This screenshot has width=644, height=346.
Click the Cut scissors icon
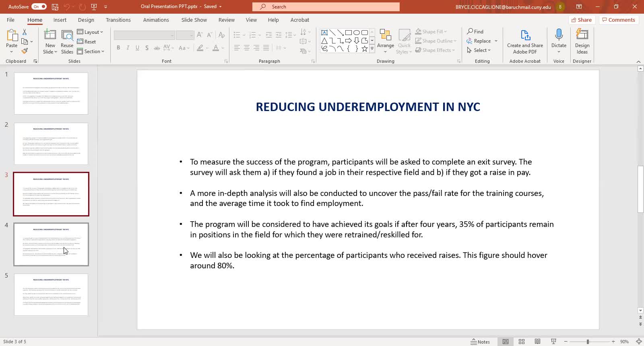click(25, 32)
